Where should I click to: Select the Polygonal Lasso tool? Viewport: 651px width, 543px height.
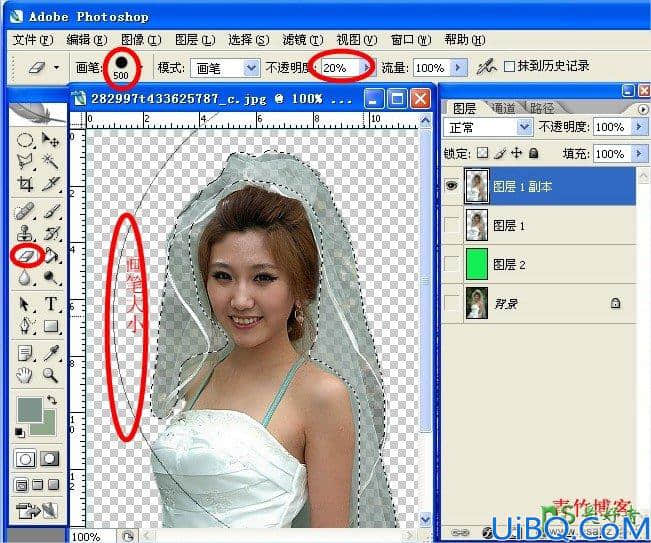pyautogui.click(x=25, y=161)
